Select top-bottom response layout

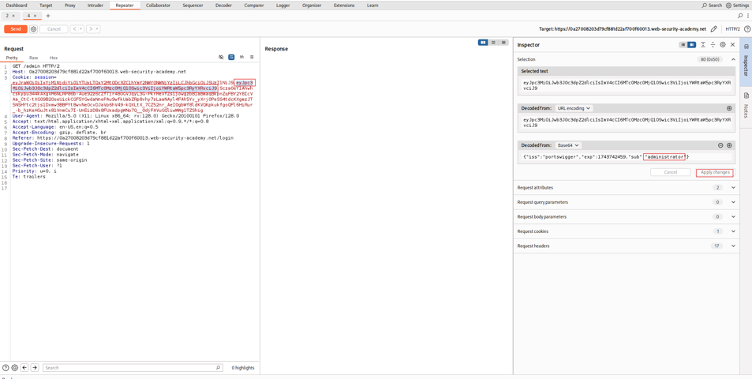pyautogui.click(x=494, y=42)
